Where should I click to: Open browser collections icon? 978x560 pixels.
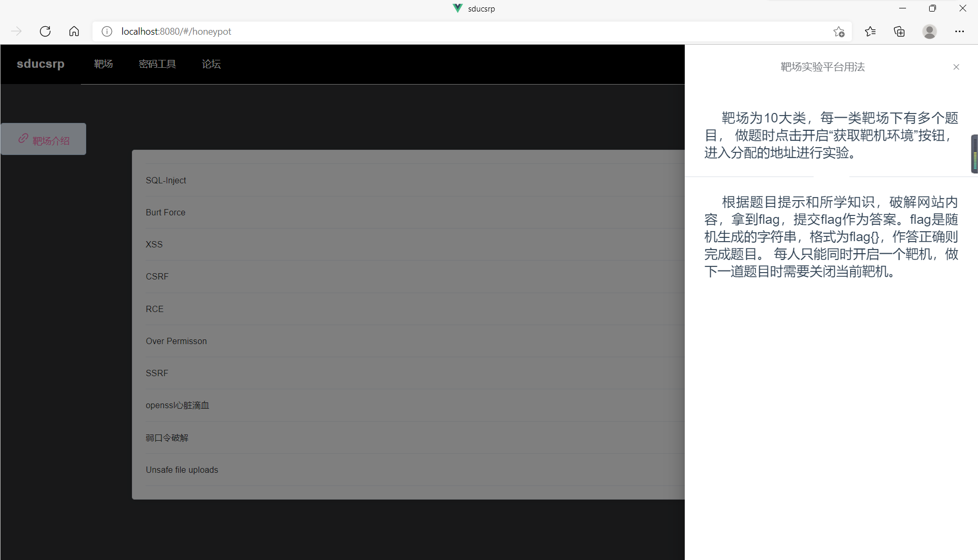click(899, 32)
